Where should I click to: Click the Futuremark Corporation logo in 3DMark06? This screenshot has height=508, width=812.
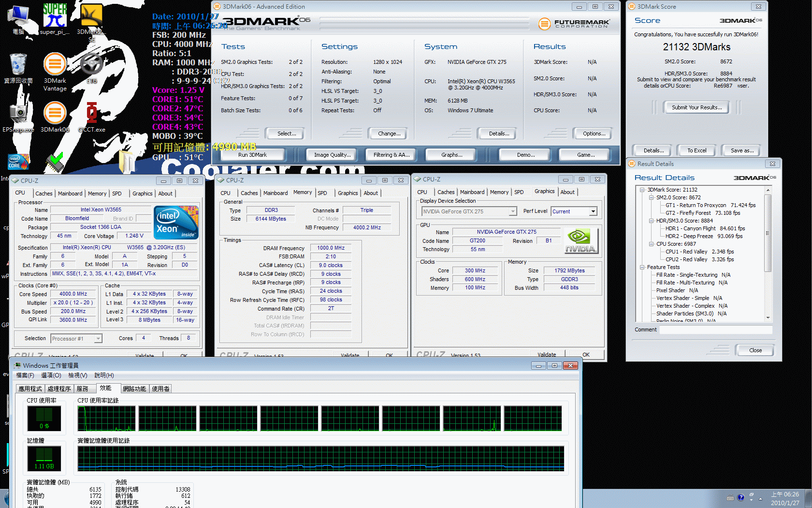pos(574,23)
